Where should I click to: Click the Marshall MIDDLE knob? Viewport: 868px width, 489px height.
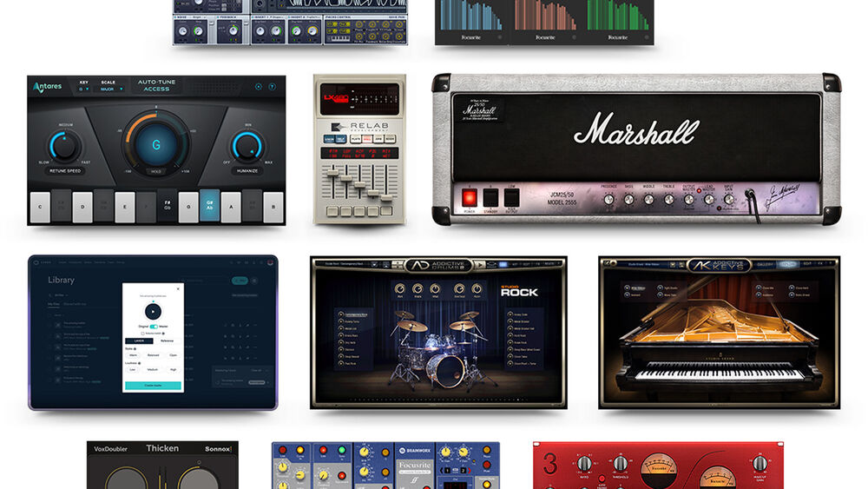[648, 200]
